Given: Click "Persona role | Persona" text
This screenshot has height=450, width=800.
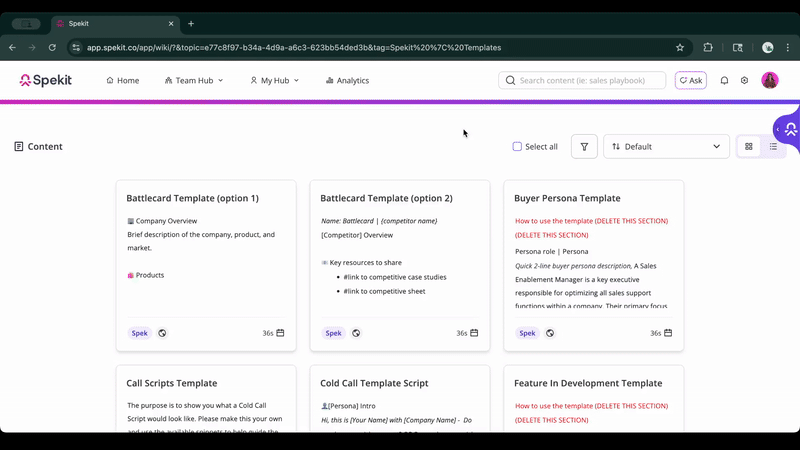Looking at the screenshot, I should (x=552, y=252).
